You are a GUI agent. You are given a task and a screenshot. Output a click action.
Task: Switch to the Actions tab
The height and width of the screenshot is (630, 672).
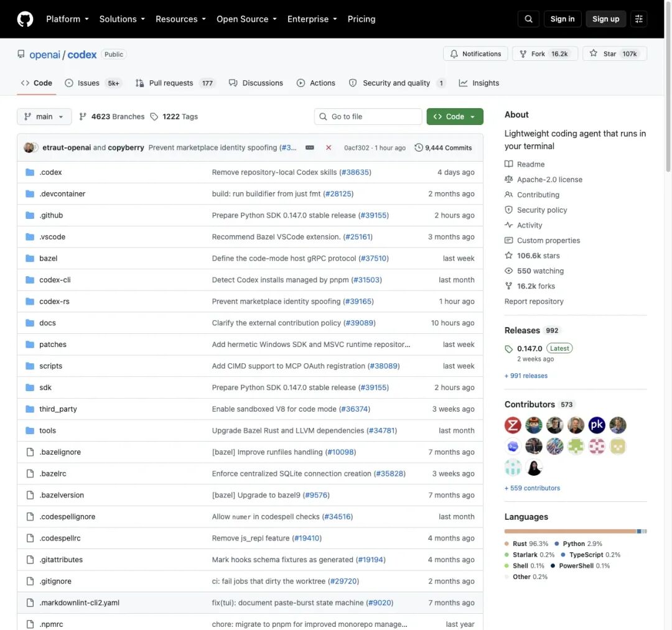pyautogui.click(x=316, y=83)
